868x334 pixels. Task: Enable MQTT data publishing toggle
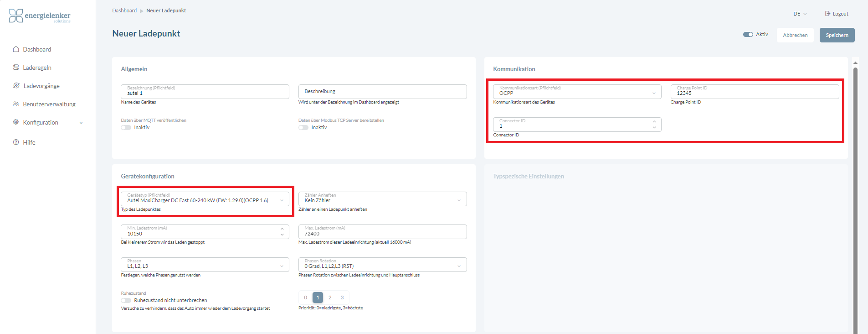point(126,128)
